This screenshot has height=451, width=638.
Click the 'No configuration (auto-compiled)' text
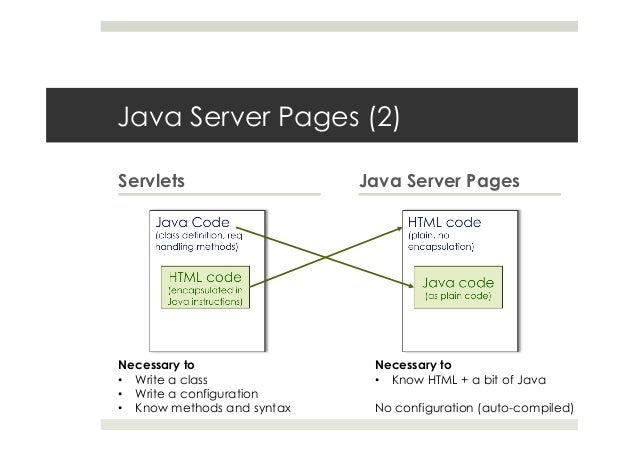pos(474,408)
